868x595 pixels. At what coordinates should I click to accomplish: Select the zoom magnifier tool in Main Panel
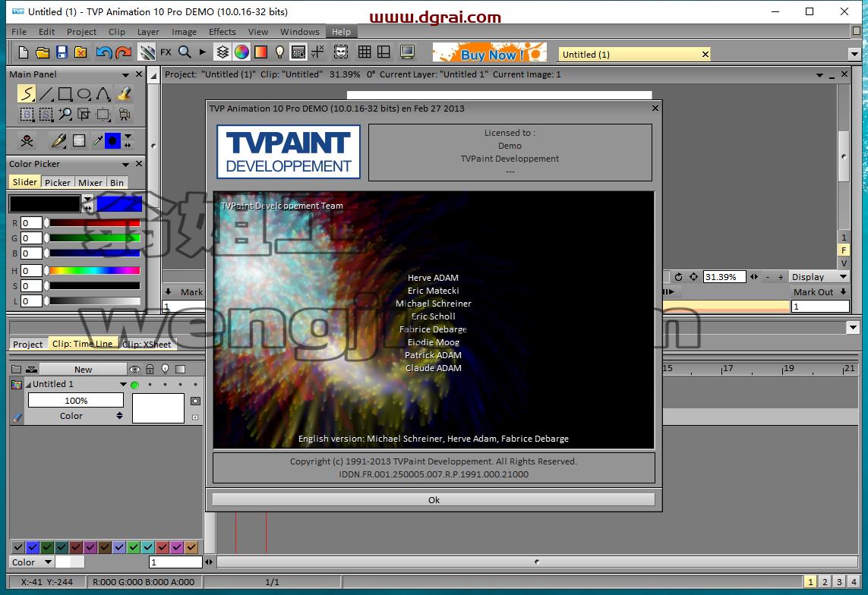(65, 115)
